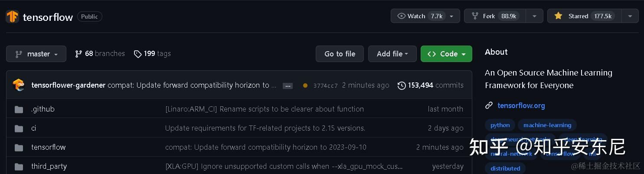Open the tensorflow.org link
644x174 pixels.
click(x=521, y=105)
